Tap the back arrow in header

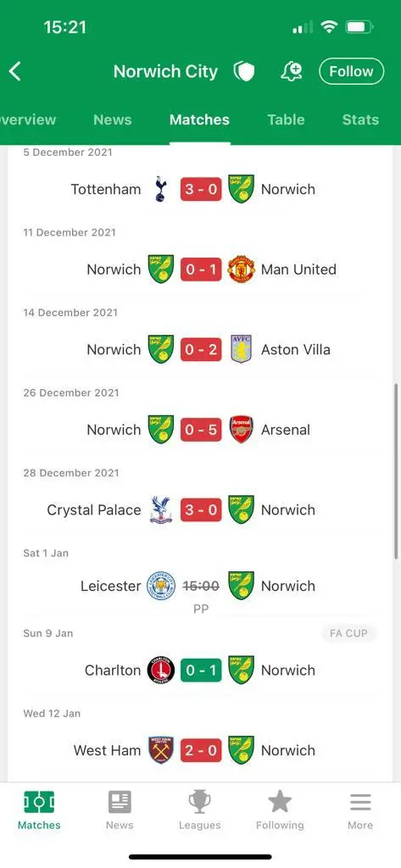pos(15,71)
